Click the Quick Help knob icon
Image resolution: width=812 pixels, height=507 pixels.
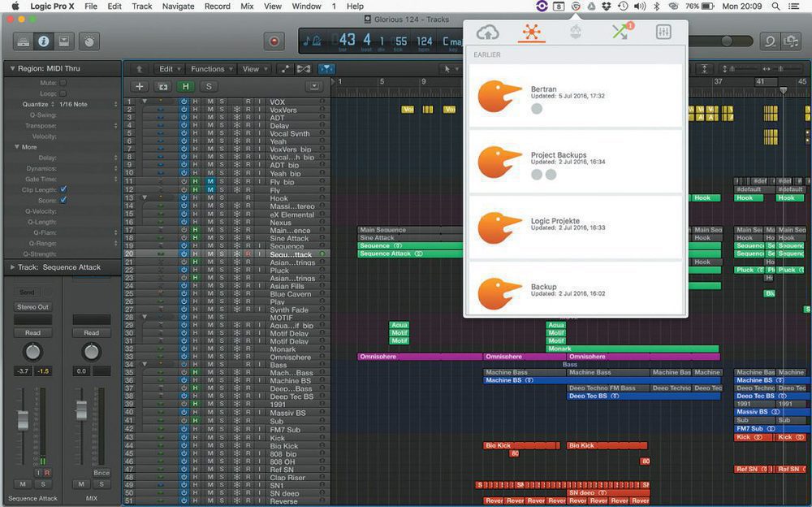point(89,41)
